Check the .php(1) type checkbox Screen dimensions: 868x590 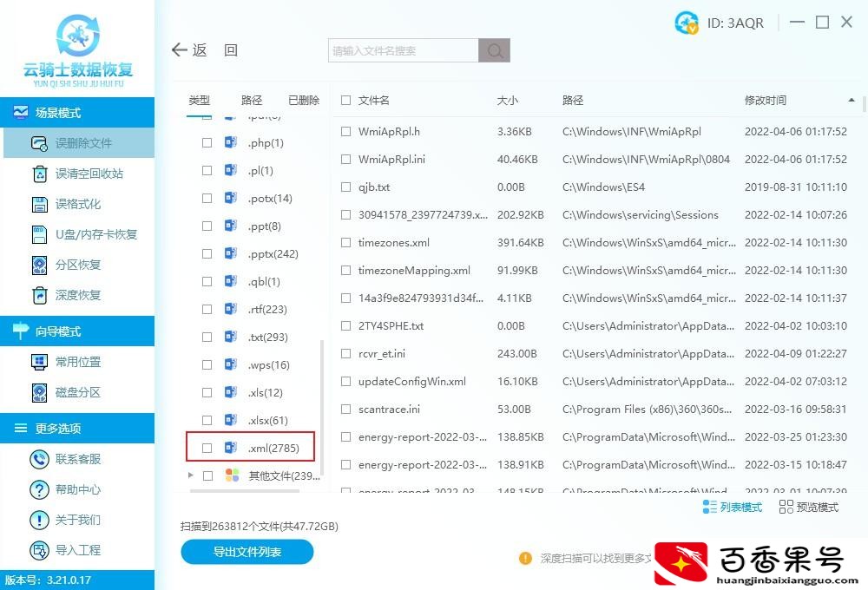(x=207, y=143)
